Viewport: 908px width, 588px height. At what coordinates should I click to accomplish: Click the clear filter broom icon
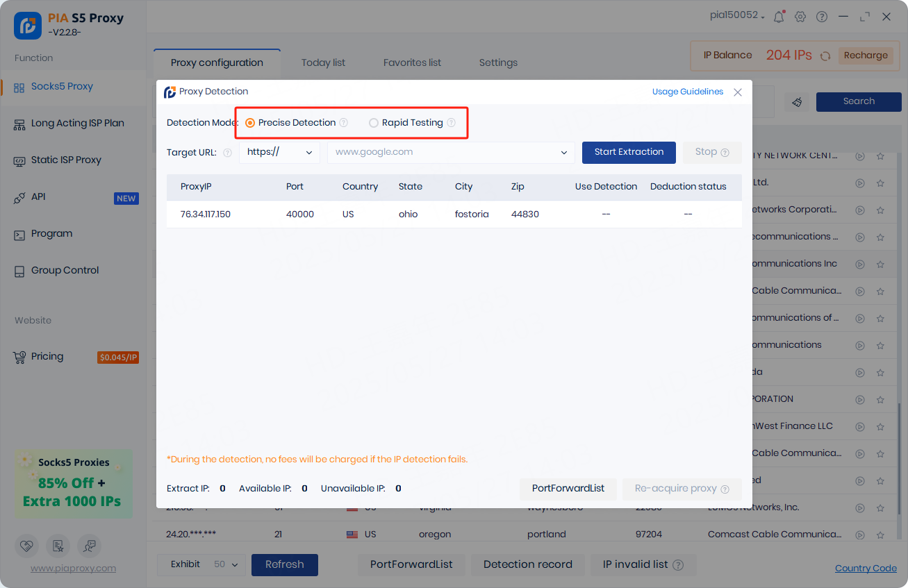(x=797, y=102)
